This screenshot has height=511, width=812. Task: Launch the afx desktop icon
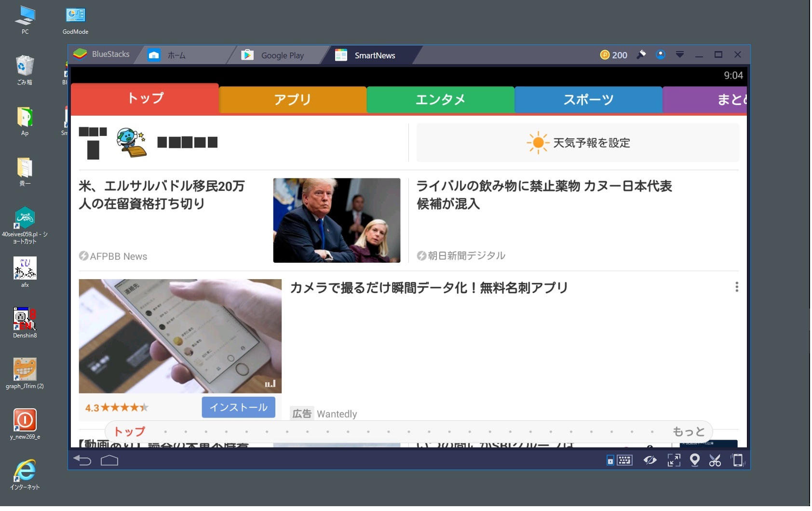click(25, 272)
